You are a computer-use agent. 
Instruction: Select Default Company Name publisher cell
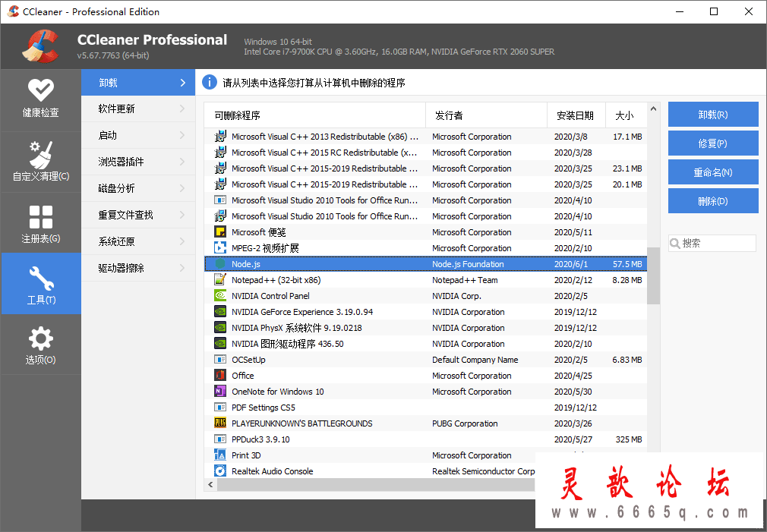point(475,360)
